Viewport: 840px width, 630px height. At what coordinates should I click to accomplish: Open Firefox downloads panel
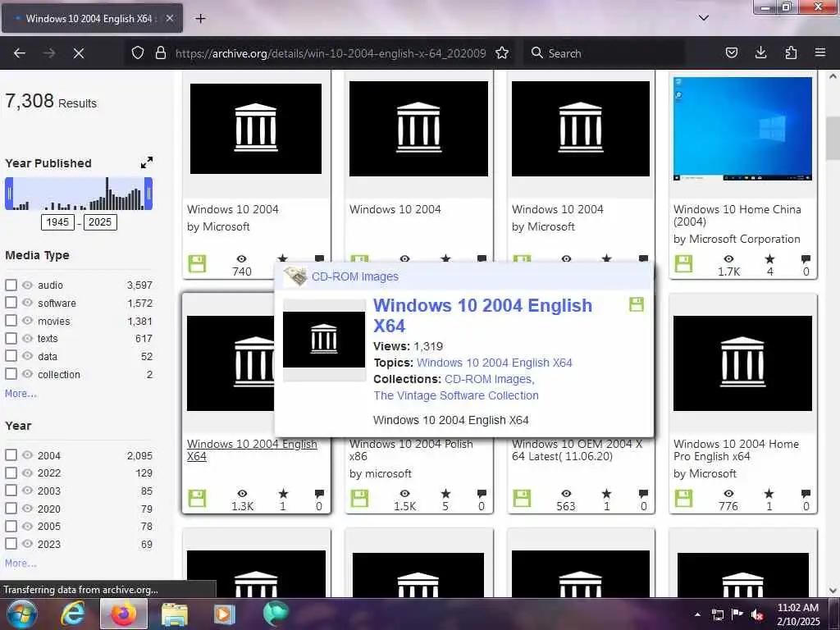click(760, 53)
